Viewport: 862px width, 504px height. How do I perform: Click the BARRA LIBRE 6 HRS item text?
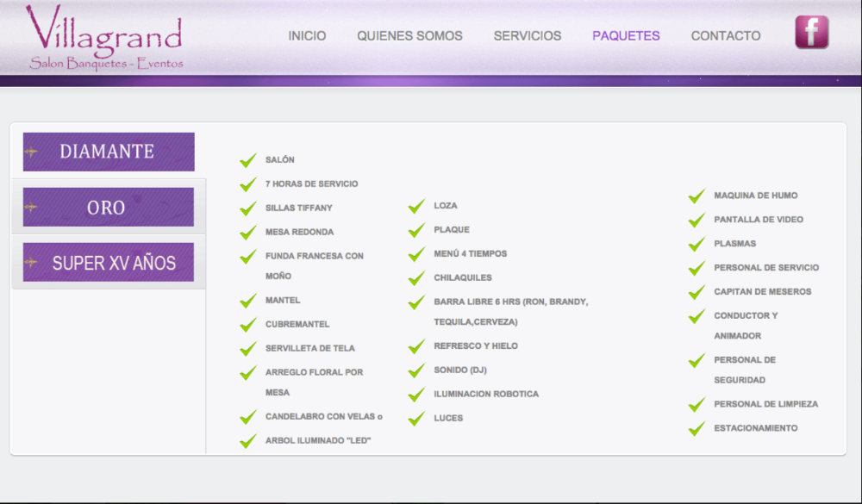pos(510,302)
